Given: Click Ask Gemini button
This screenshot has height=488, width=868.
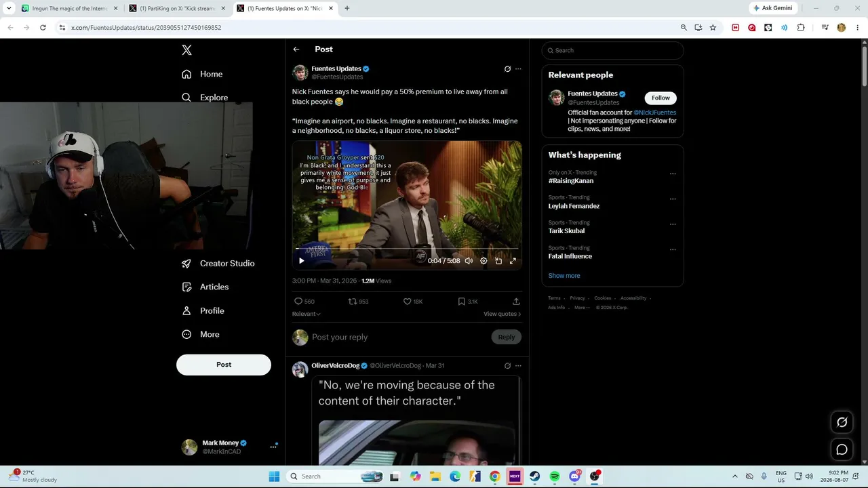Looking at the screenshot, I should (772, 8).
